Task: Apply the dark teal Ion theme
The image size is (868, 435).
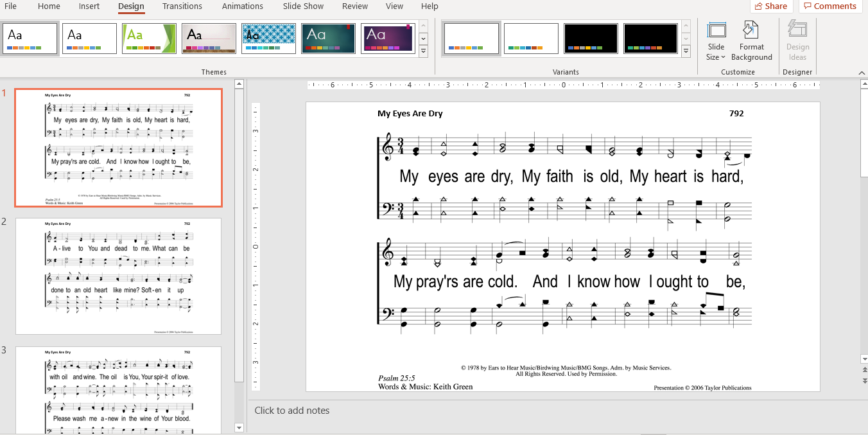Action: click(x=328, y=39)
